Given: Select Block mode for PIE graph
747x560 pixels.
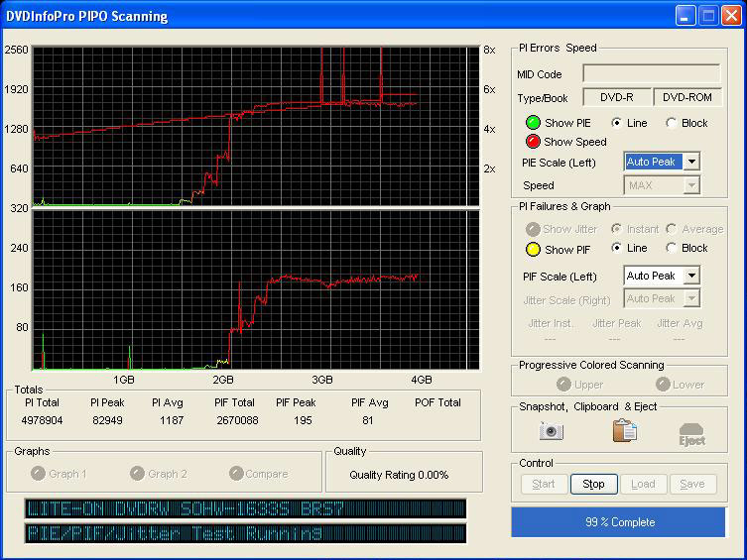Looking at the screenshot, I should [672, 123].
